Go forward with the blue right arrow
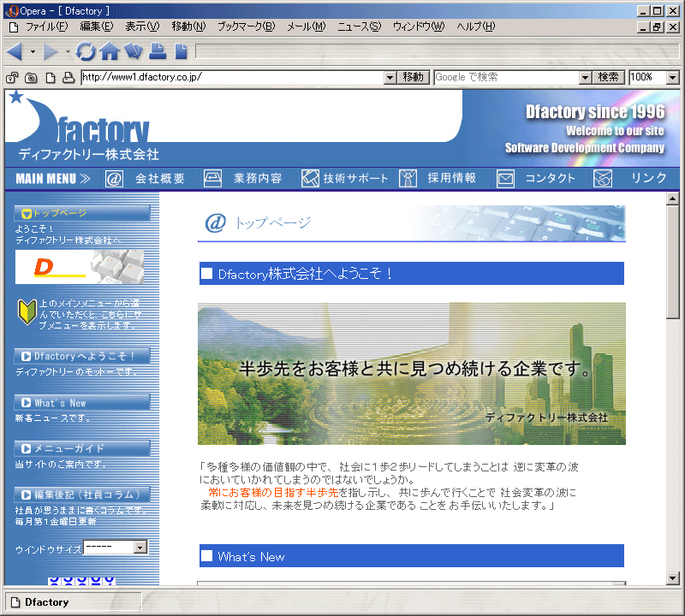 tap(51, 51)
